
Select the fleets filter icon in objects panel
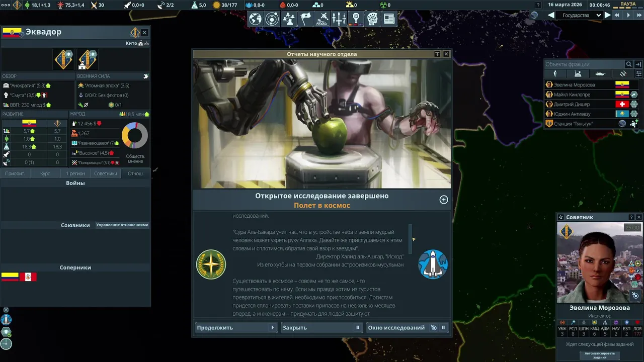(x=622, y=74)
